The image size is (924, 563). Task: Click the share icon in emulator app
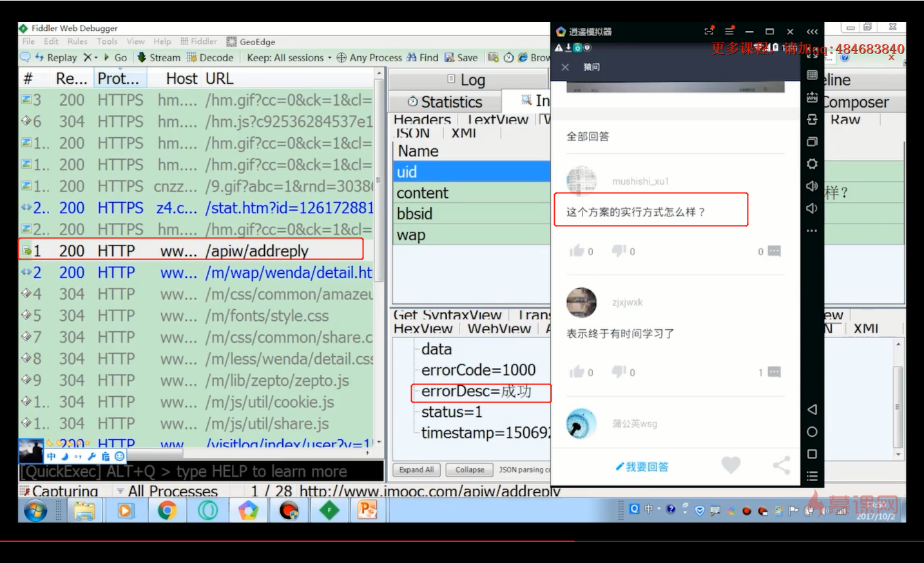(782, 465)
